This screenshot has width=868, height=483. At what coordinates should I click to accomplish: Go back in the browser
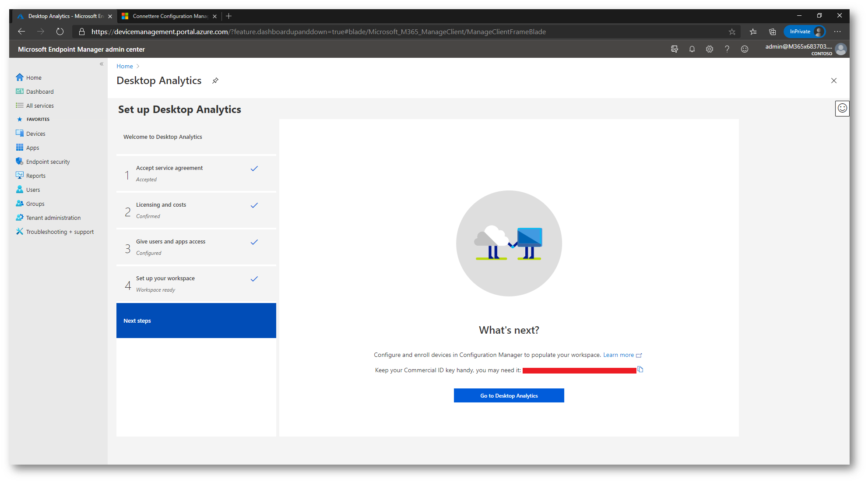tap(21, 32)
